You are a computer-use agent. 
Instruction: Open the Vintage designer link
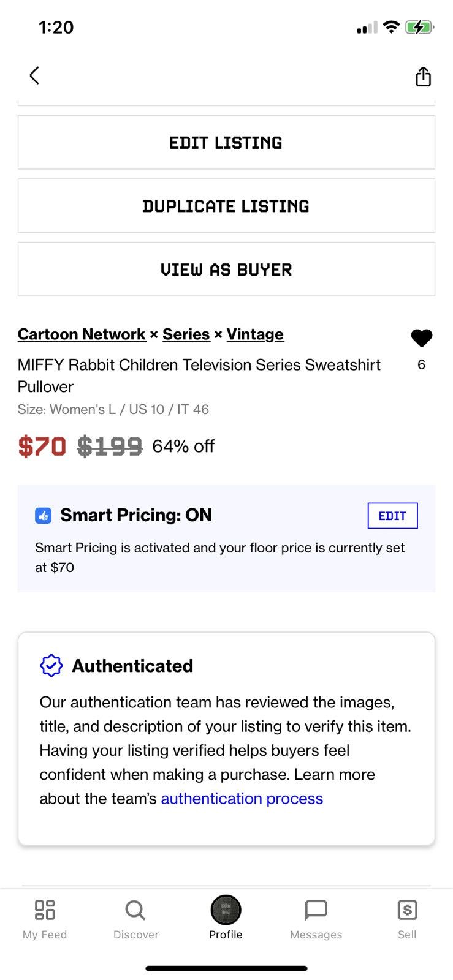(255, 334)
